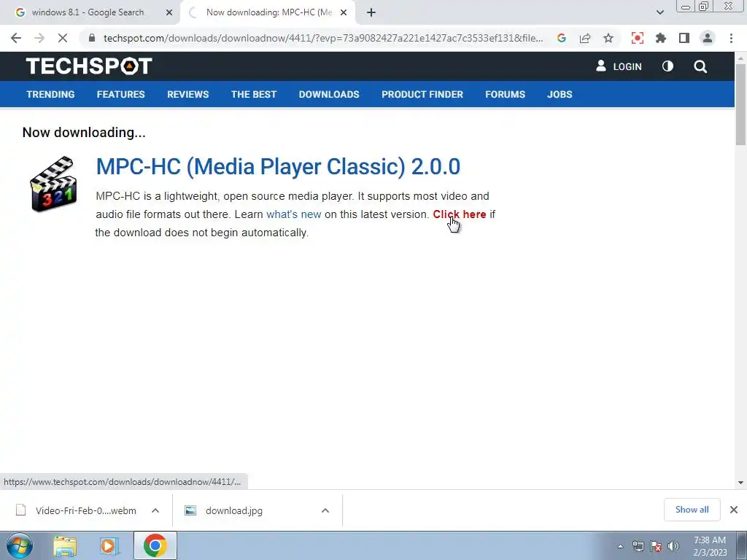Click the address bar URL field

tap(323, 38)
